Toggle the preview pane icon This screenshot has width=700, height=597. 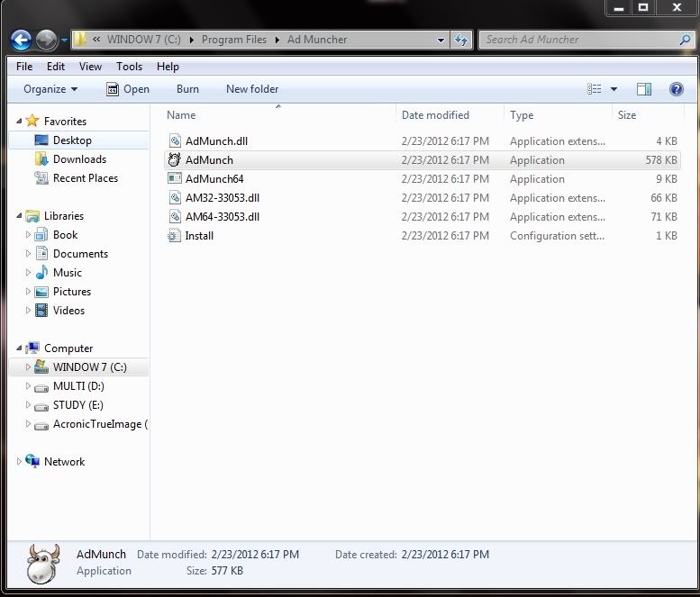tap(644, 89)
